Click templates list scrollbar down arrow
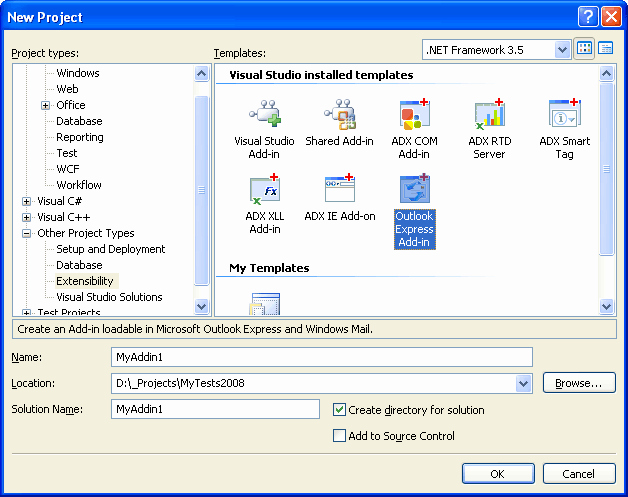The width and height of the screenshot is (628, 497). 606,306
